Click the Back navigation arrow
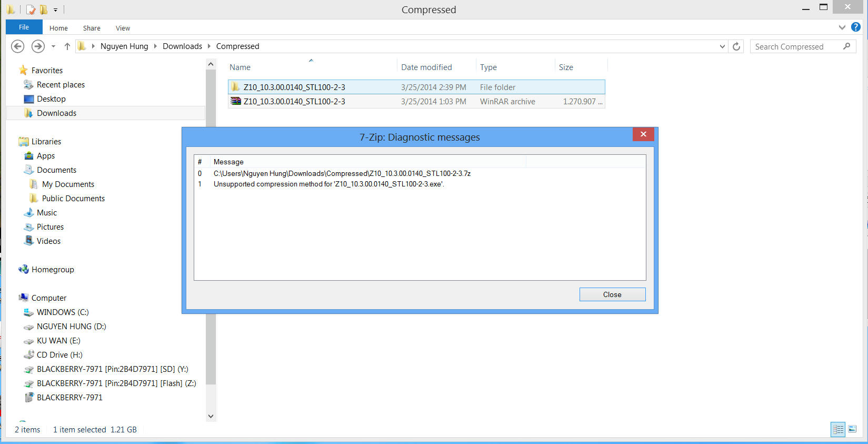This screenshot has width=868, height=444. [17, 46]
